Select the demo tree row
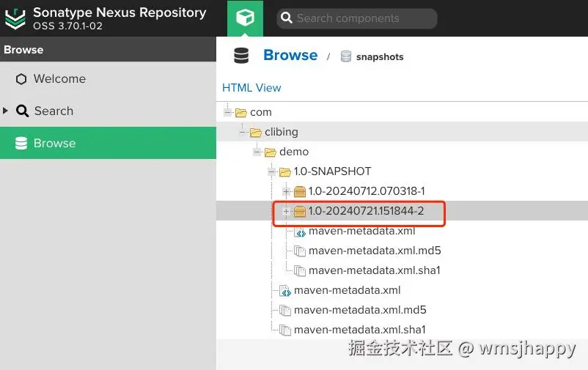 click(x=402, y=152)
